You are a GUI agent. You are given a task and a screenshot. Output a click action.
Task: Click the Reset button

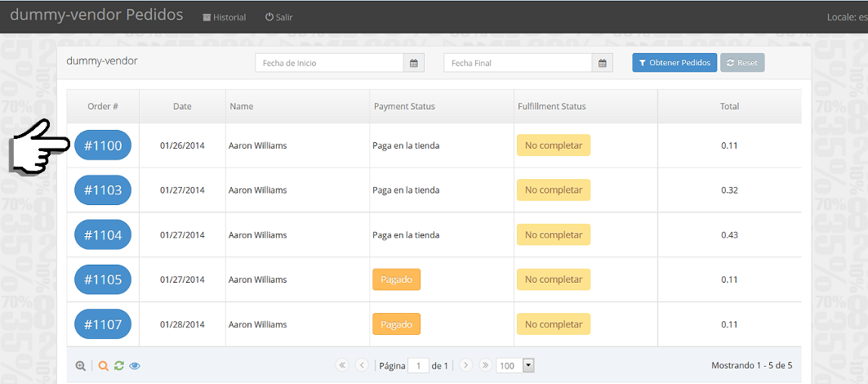(742, 63)
